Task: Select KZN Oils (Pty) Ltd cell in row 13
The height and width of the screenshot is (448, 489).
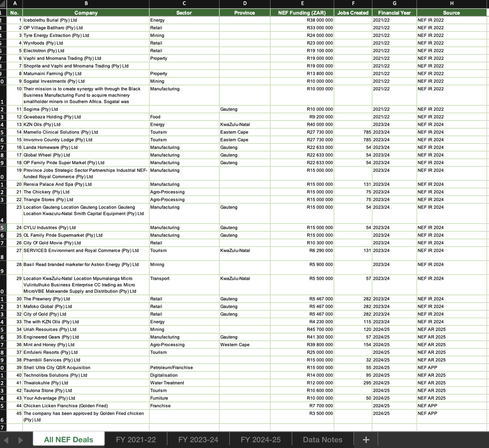Action: click(86, 125)
